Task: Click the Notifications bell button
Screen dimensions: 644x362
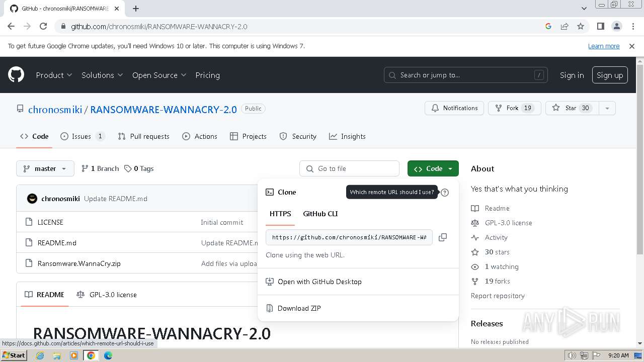Action: pos(454,108)
